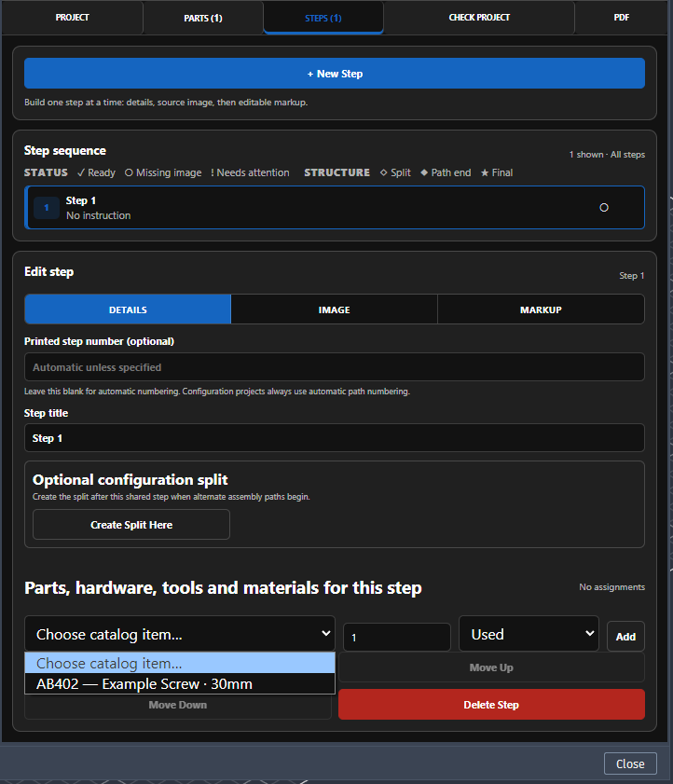Open the DETAILS sub-tab
The width and height of the screenshot is (673, 784).
pyautogui.click(x=128, y=309)
